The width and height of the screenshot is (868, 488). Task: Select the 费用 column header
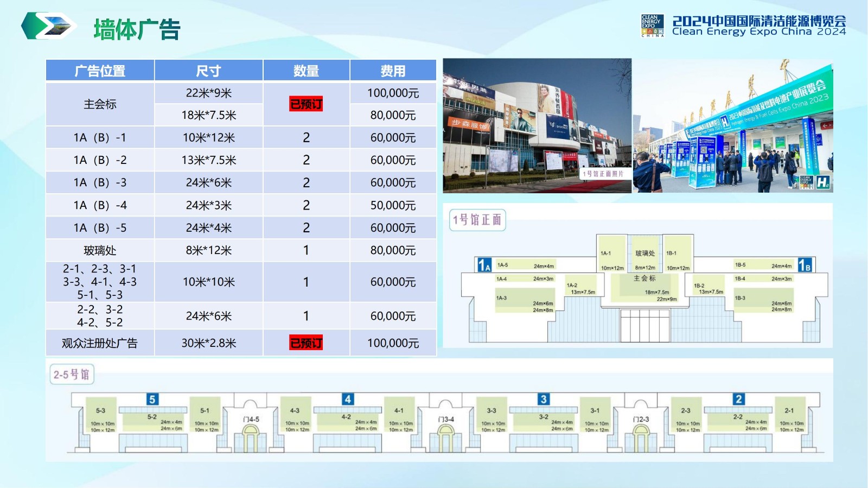393,71
